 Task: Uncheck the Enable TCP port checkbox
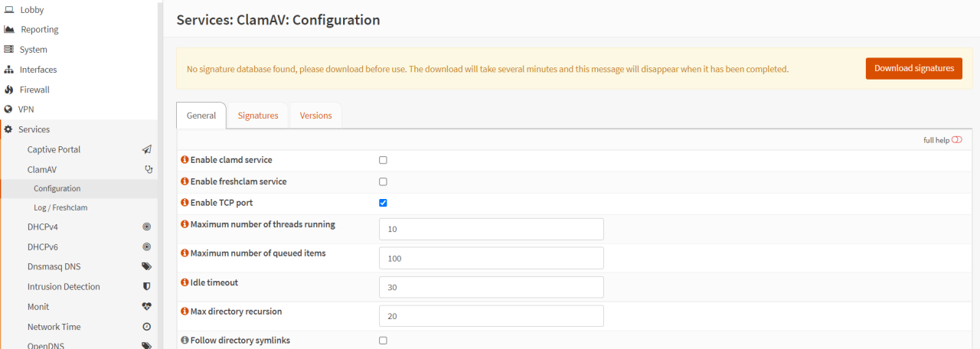pyautogui.click(x=384, y=204)
